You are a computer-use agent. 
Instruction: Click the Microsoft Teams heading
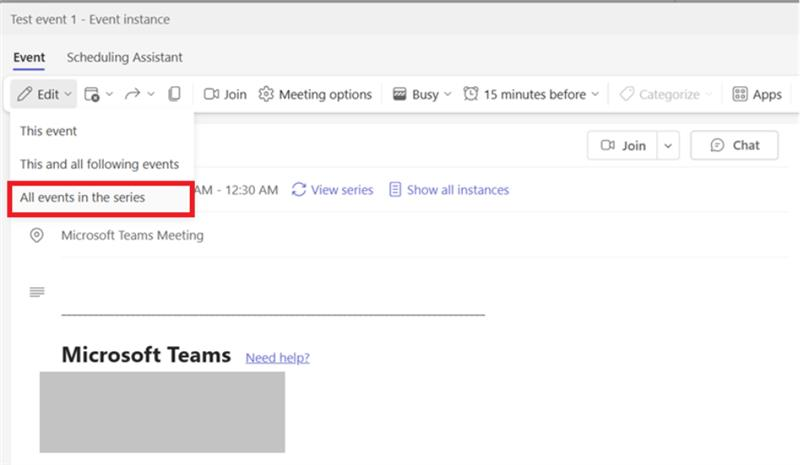[x=146, y=355]
